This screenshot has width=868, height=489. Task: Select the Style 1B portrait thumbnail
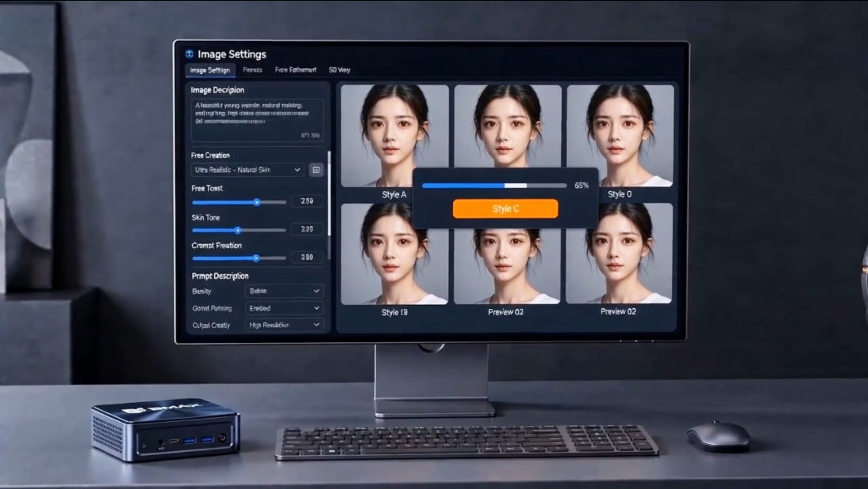coord(394,254)
